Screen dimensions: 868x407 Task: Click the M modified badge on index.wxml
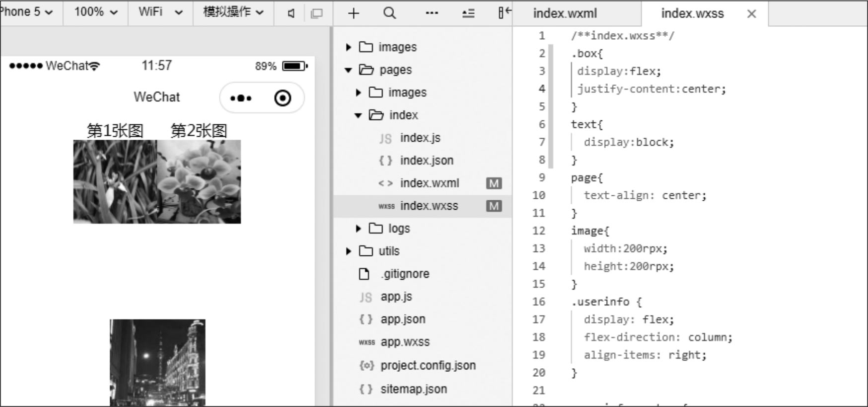[x=494, y=183]
